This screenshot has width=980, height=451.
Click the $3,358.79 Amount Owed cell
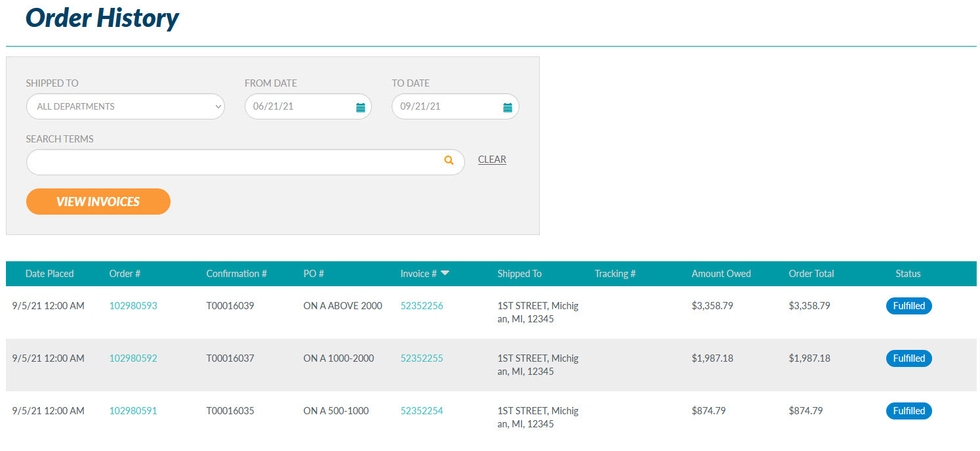[712, 306]
